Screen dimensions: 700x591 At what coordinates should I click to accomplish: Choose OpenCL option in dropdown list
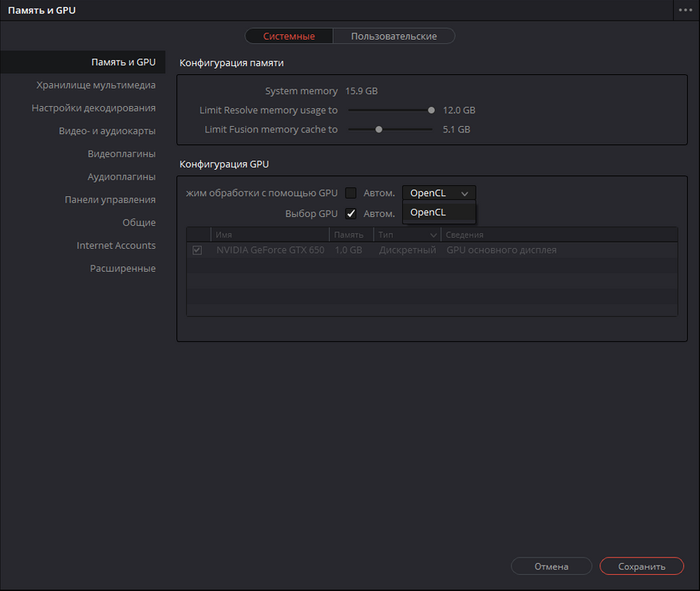click(x=439, y=212)
